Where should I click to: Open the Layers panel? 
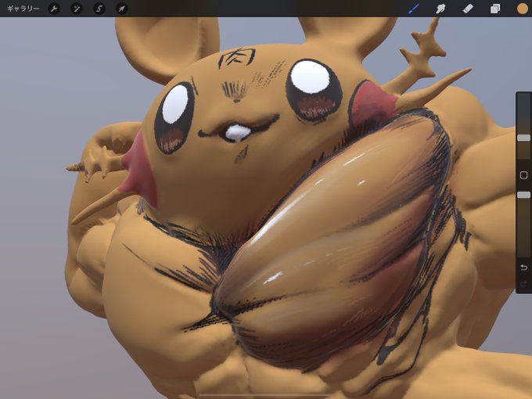click(x=495, y=9)
